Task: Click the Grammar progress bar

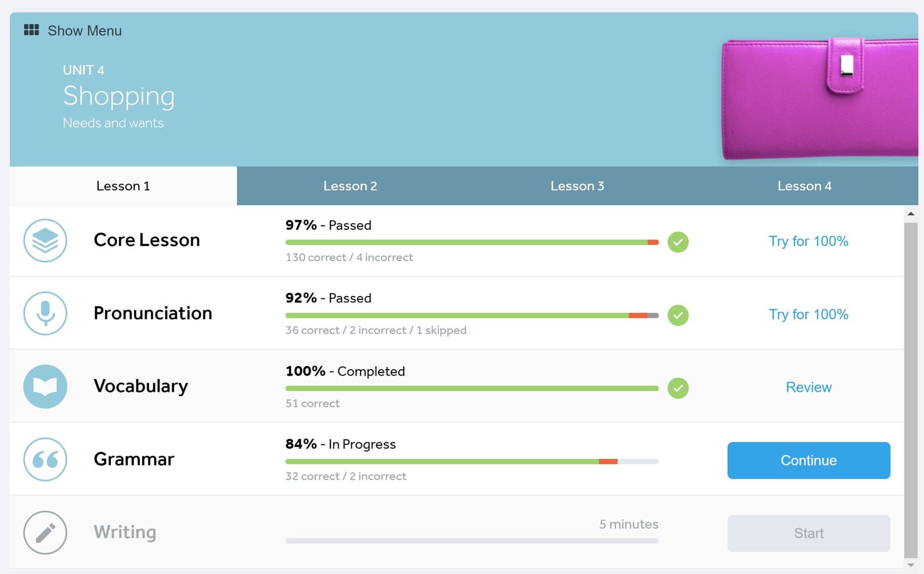Action: pyautogui.click(x=472, y=462)
